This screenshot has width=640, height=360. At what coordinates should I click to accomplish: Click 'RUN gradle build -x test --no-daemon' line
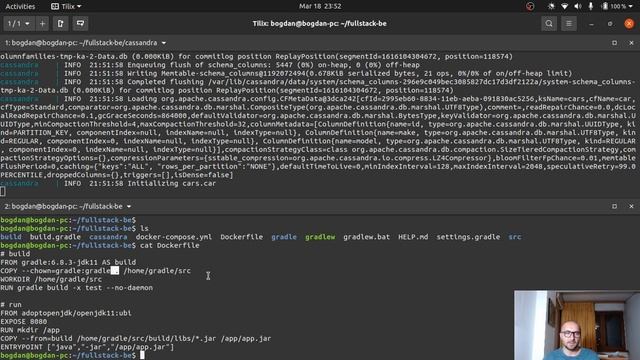coord(76,288)
